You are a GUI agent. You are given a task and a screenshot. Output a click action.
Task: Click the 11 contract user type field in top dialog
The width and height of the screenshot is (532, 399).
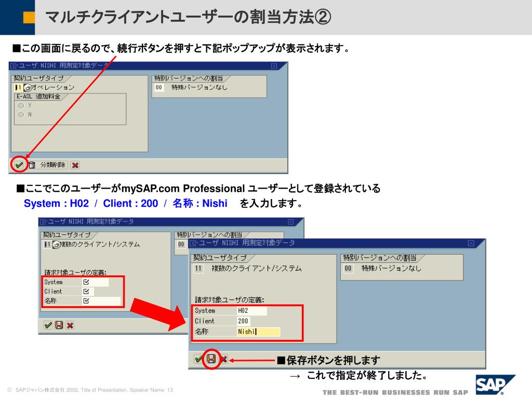click(x=18, y=87)
